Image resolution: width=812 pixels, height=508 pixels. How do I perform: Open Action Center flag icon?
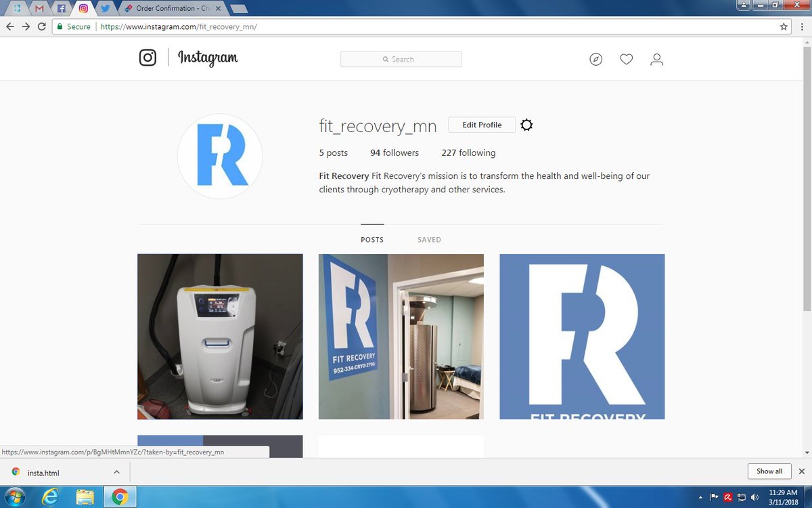tap(714, 496)
